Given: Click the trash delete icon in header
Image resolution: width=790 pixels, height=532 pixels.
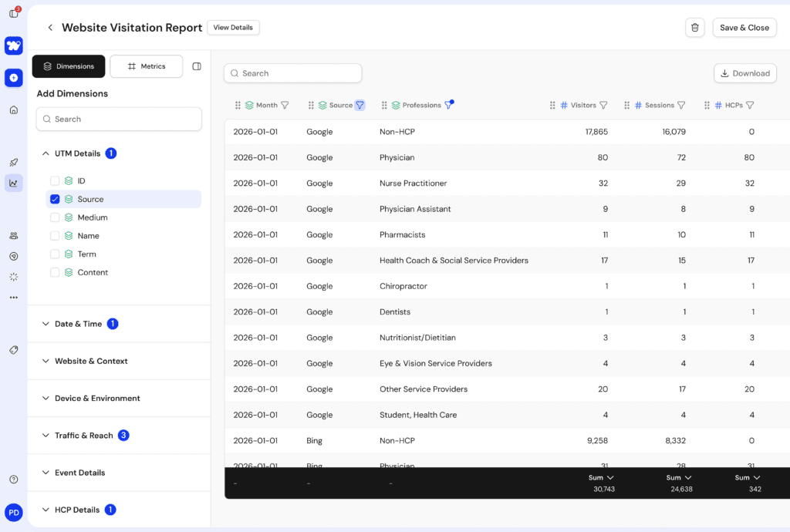Looking at the screenshot, I should 694,28.
